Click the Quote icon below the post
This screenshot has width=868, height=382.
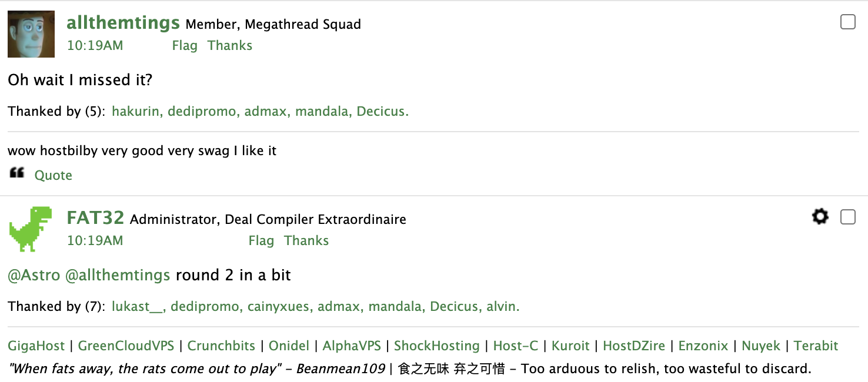17,173
